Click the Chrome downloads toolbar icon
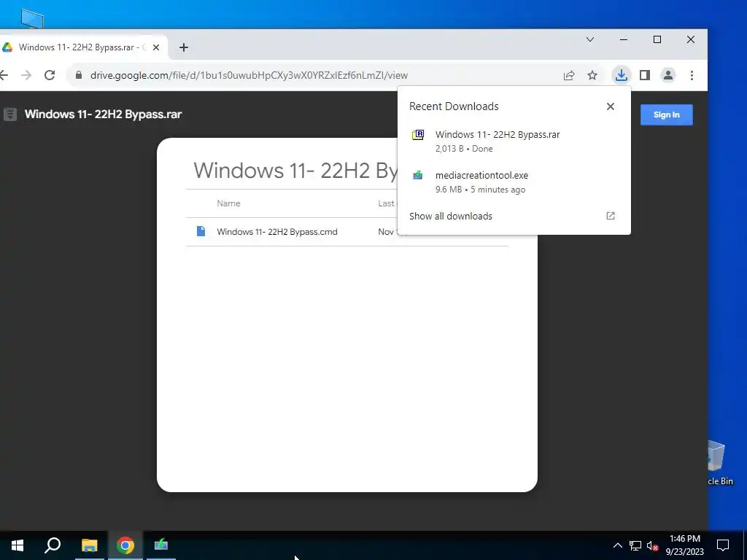 621,75
